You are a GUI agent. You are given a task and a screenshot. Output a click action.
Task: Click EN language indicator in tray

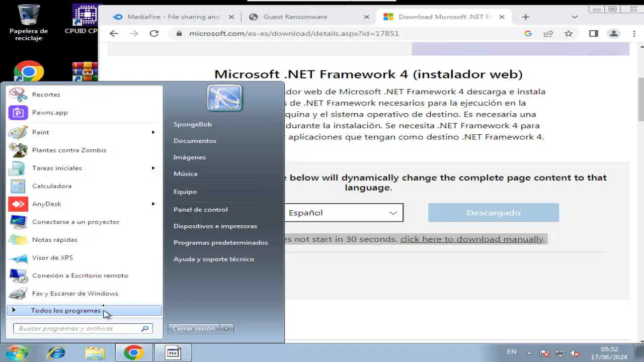[511, 351]
